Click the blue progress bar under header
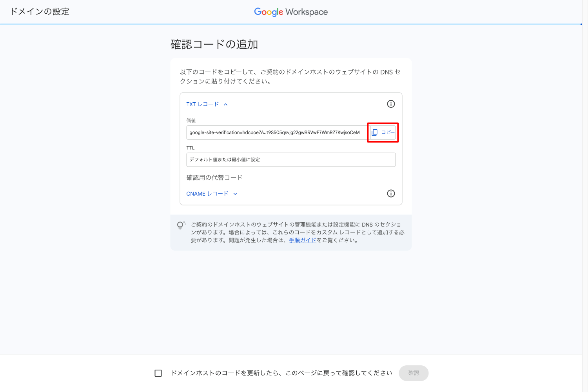Viewport: 588px width, 392px height. click(290, 24)
